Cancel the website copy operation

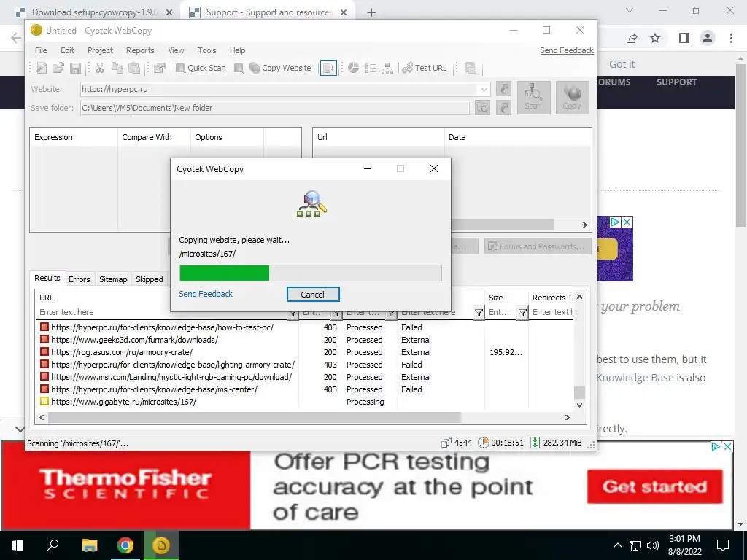click(312, 295)
